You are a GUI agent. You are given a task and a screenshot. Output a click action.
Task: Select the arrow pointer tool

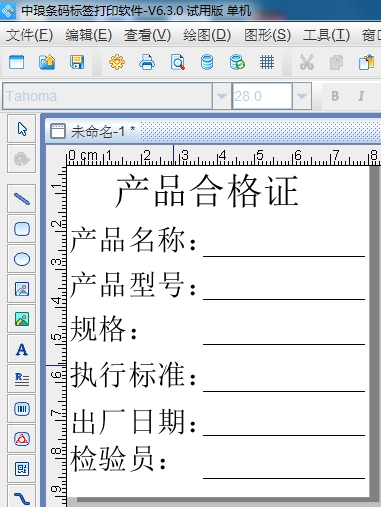[22, 129]
